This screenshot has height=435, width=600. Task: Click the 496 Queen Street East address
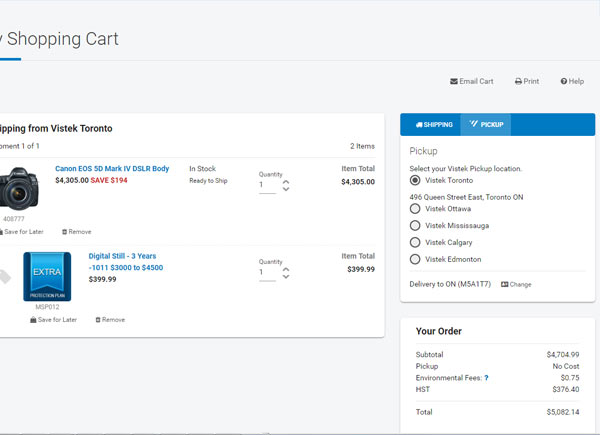click(x=466, y=197)
